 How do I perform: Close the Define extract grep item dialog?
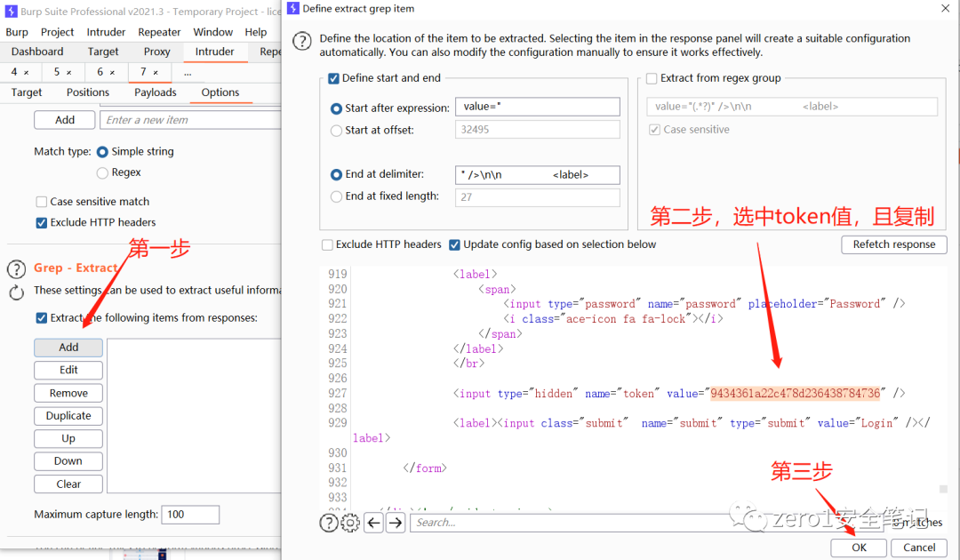click(945, 9)
